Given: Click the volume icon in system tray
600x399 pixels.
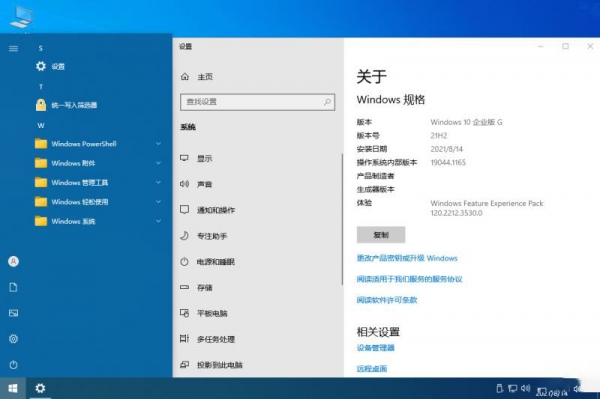Looking at the screenshot, I should pos(525,388).
